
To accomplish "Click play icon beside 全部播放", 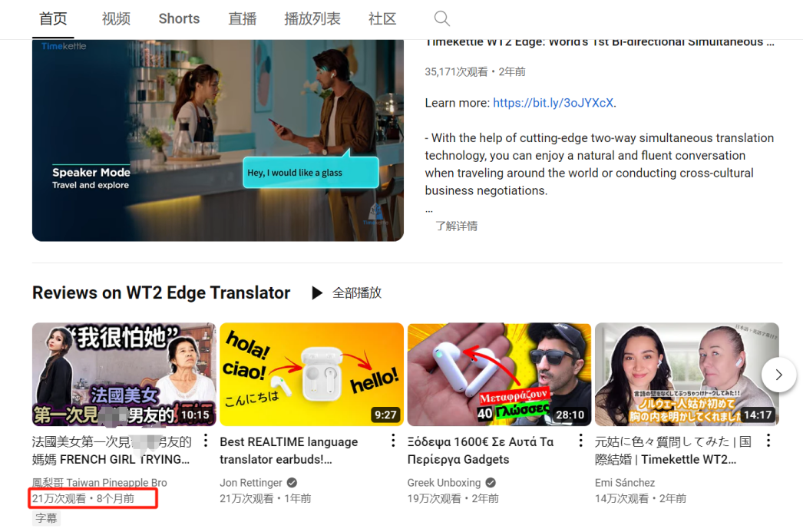I will 317,293.
